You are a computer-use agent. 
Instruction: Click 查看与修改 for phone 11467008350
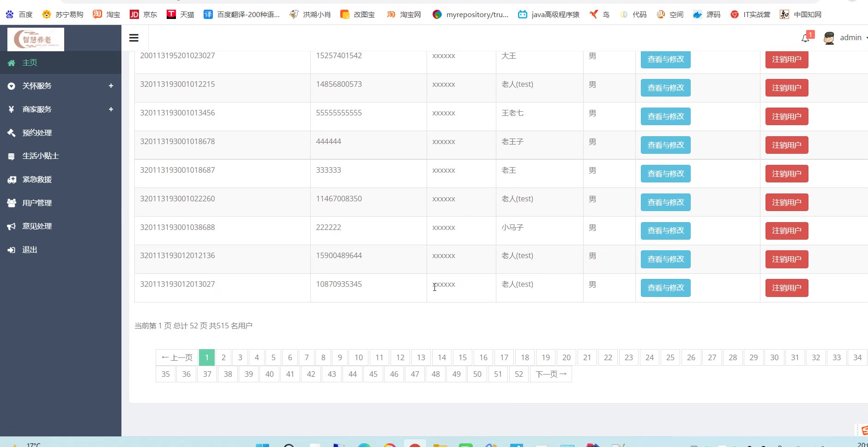[x=665, y=202]
